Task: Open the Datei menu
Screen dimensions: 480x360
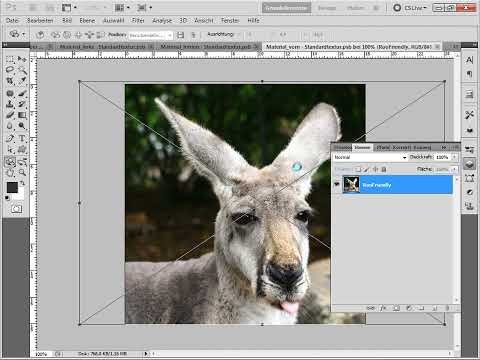Action: (12, 20)
